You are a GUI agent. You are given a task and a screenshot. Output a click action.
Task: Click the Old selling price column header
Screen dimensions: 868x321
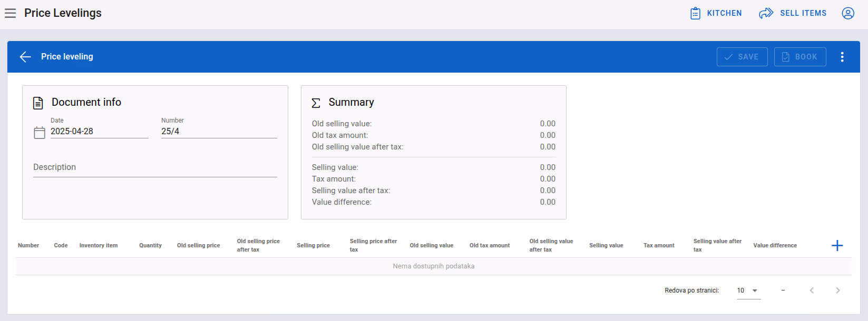199,245
